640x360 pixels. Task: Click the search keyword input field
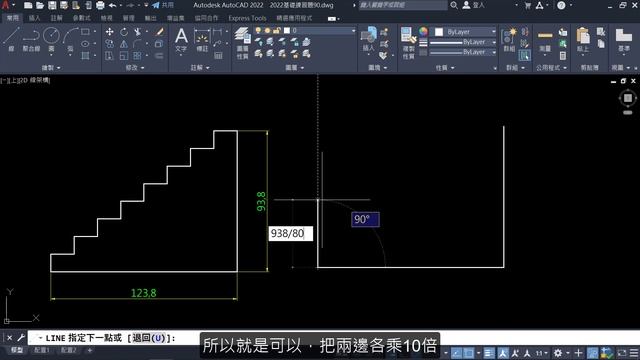coord(402,5)
